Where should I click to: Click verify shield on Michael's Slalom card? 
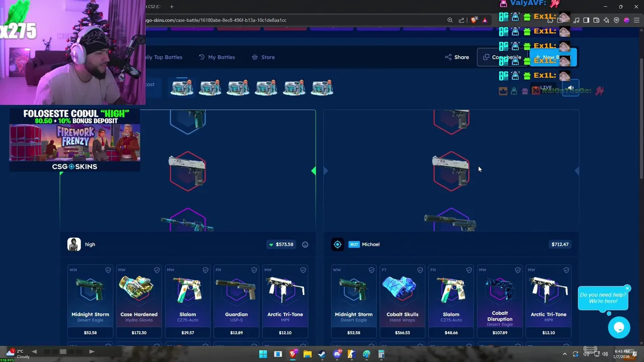coord(469,270)
